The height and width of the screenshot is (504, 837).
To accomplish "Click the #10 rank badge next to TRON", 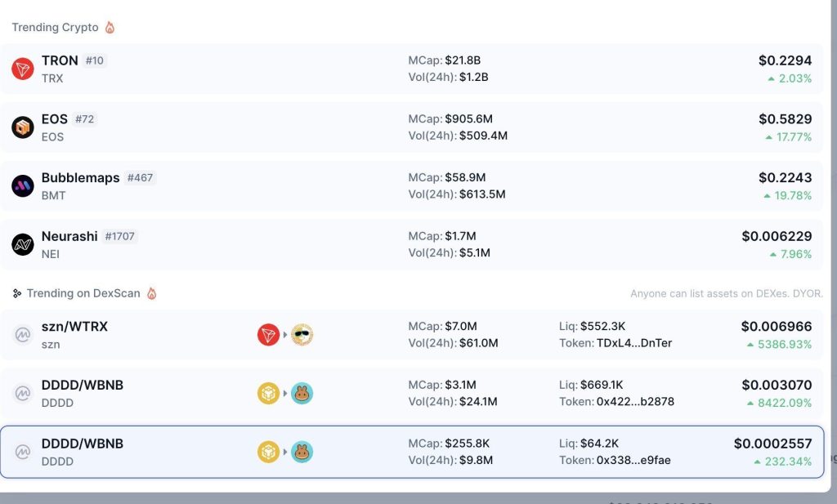I will 95,60.
